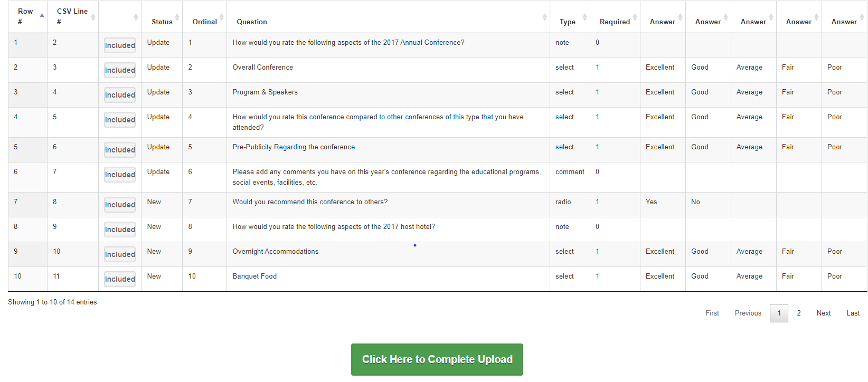Click the Next pagination link
Screen dimensions: 868x382
pos(823,313)
